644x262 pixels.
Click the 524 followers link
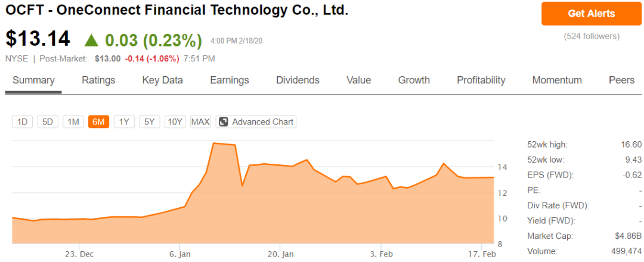pyautogui.click(x=592, y=36)
